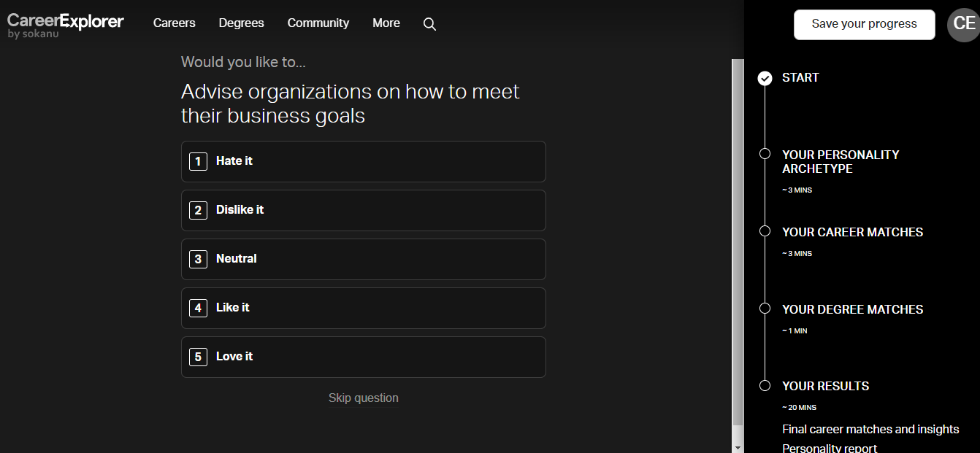
Task: Expand the More dropdown
Action: 386,23
